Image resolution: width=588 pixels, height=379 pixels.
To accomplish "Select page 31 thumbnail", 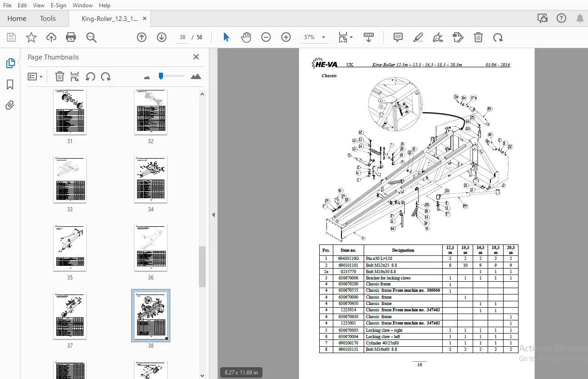I will click(70, 112).
